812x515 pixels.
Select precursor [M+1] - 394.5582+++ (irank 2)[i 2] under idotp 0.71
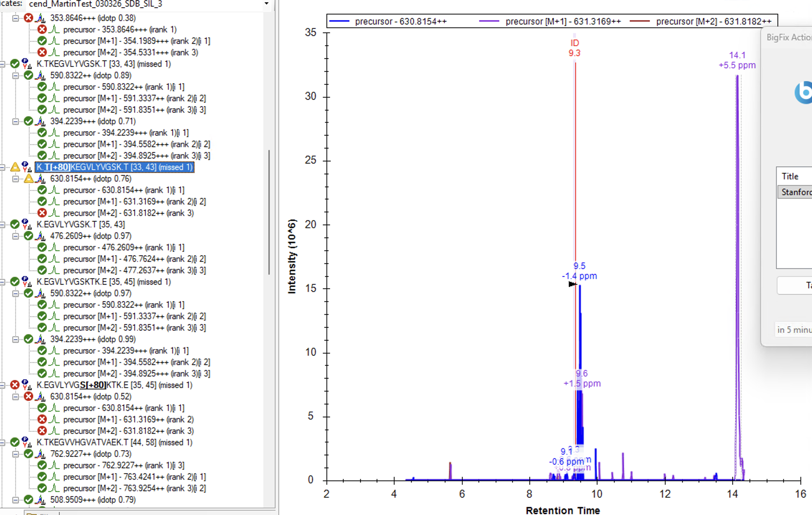pos(136,144)
